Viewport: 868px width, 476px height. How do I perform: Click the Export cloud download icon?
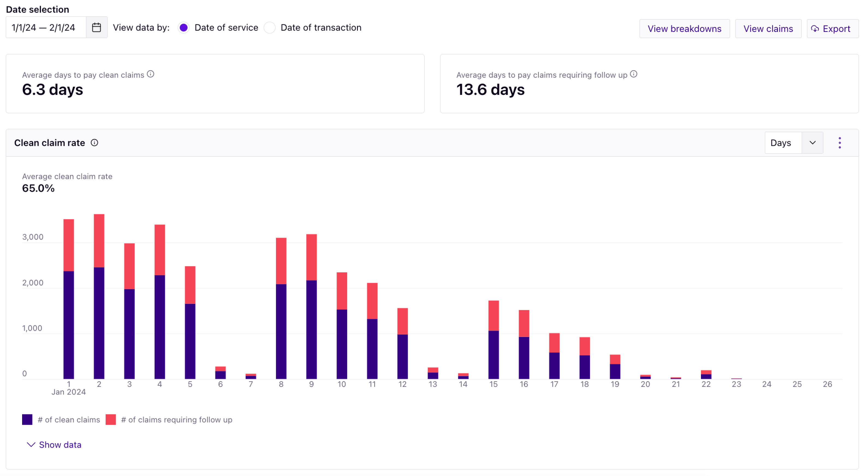click(x=815, y=29)
